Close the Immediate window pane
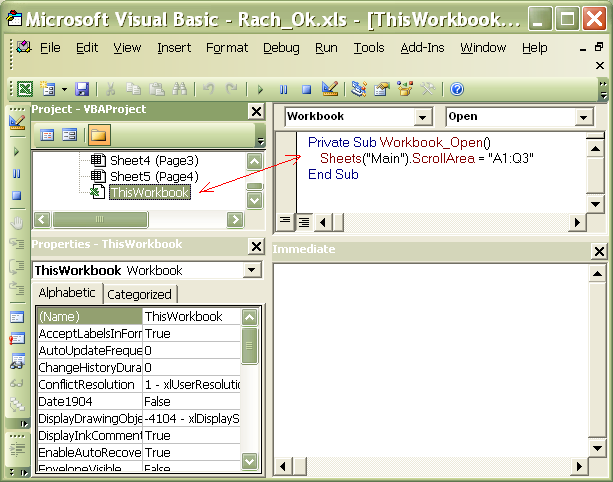 (x=598, y=251)
